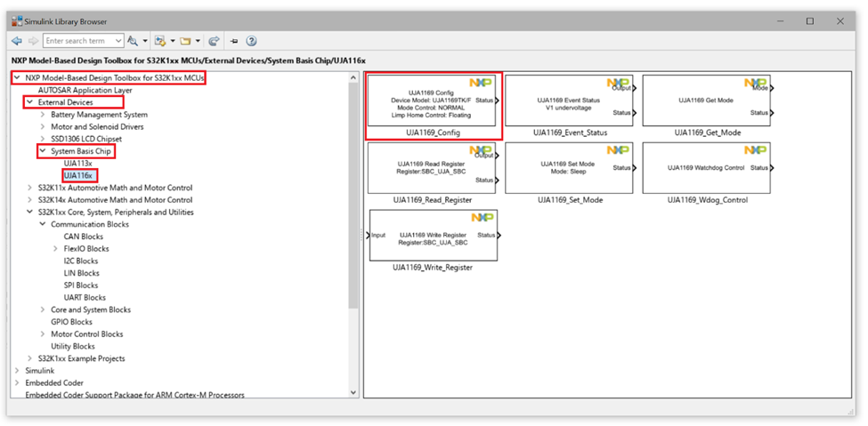Expand S32K11x Automotive Math and Motor Control
Image resolution: width=868 pixels, height=426 pixels.
click(30, 188)
